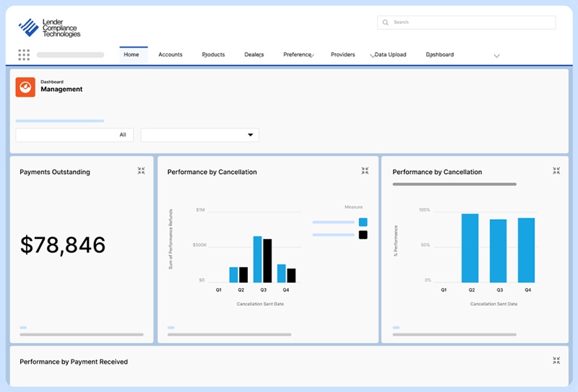
Task: Click the blue Measure legend swatch
Action: (363, 222)
